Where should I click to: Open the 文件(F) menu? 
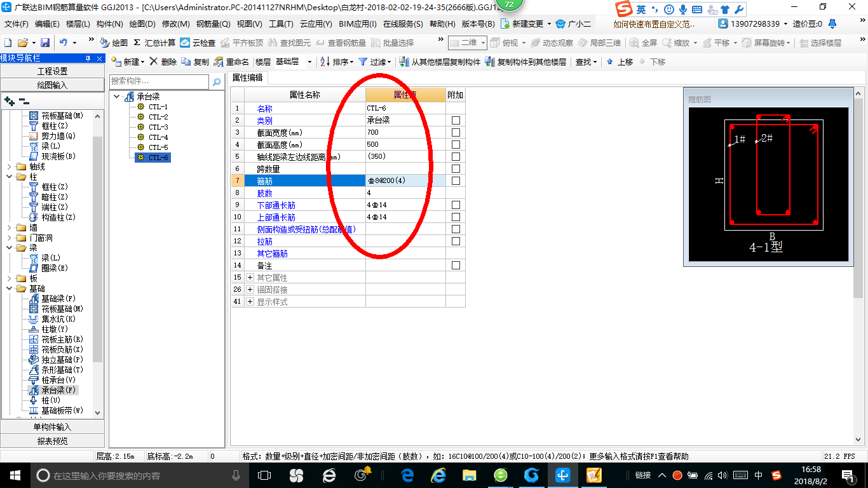[x=17, y=24]
